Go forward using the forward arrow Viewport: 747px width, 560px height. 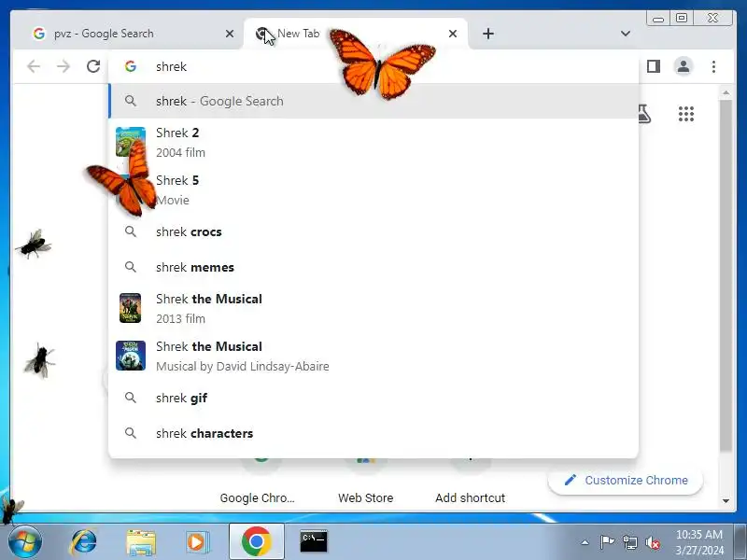63,66
